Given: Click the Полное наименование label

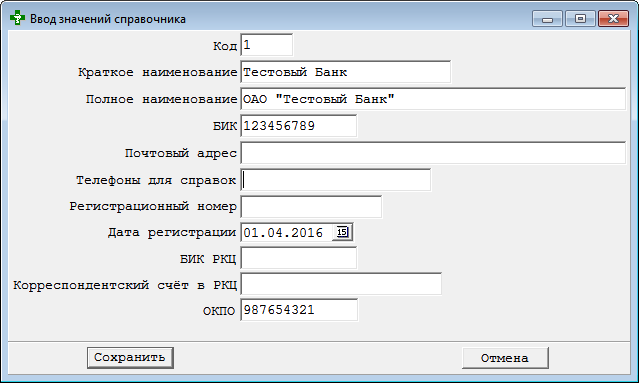Looking at the screenshot, I should [x=161, y=99].
